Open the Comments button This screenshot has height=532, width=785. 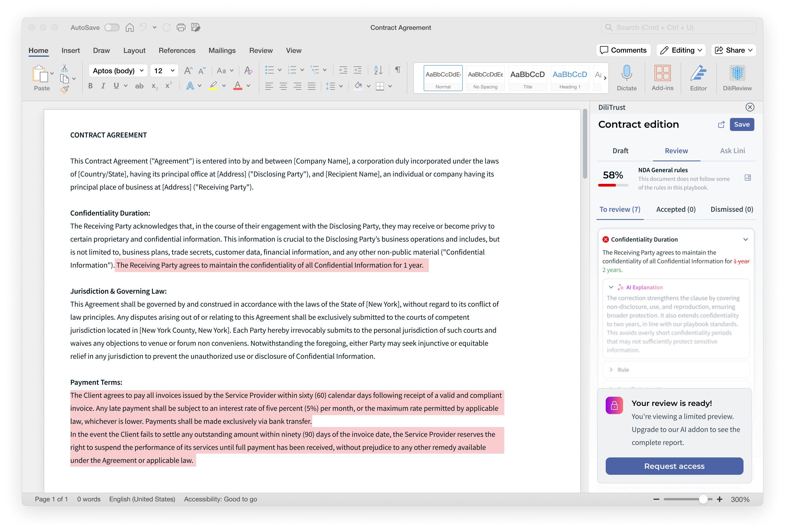pos(623,50)
